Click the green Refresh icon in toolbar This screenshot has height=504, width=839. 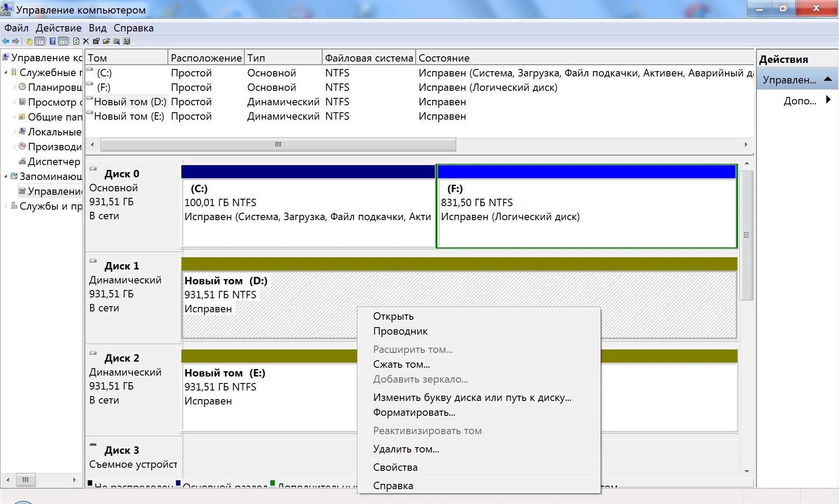[x=76, y=41]
